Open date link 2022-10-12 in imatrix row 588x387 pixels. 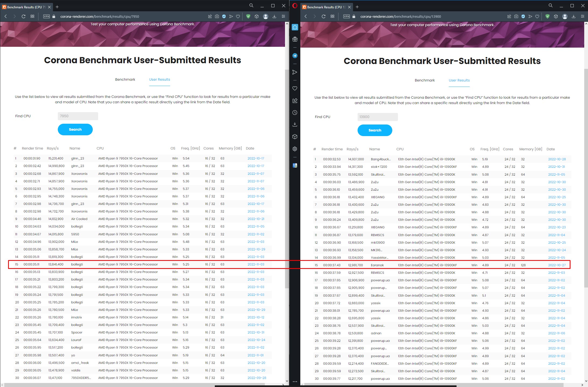(256, 317)
